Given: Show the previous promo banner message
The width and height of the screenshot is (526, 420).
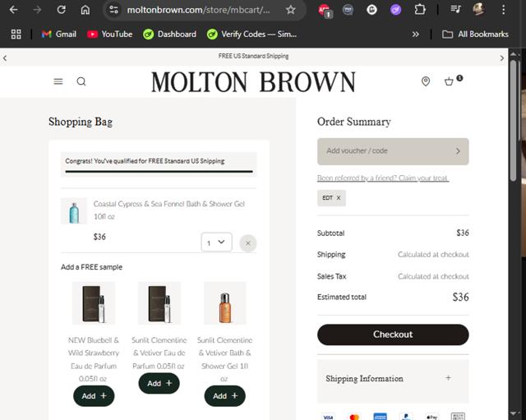Looking at the screenshot, I should (x=5, y=58).
